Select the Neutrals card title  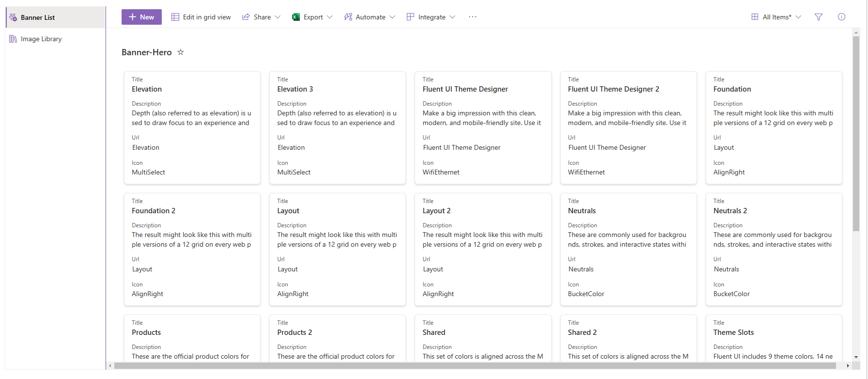582,211
